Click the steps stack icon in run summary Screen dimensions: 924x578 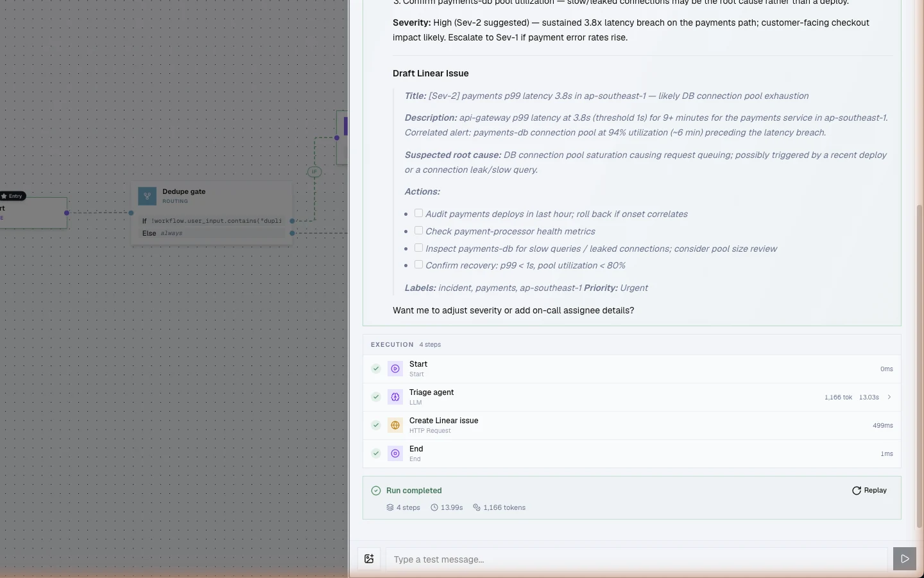390,507
